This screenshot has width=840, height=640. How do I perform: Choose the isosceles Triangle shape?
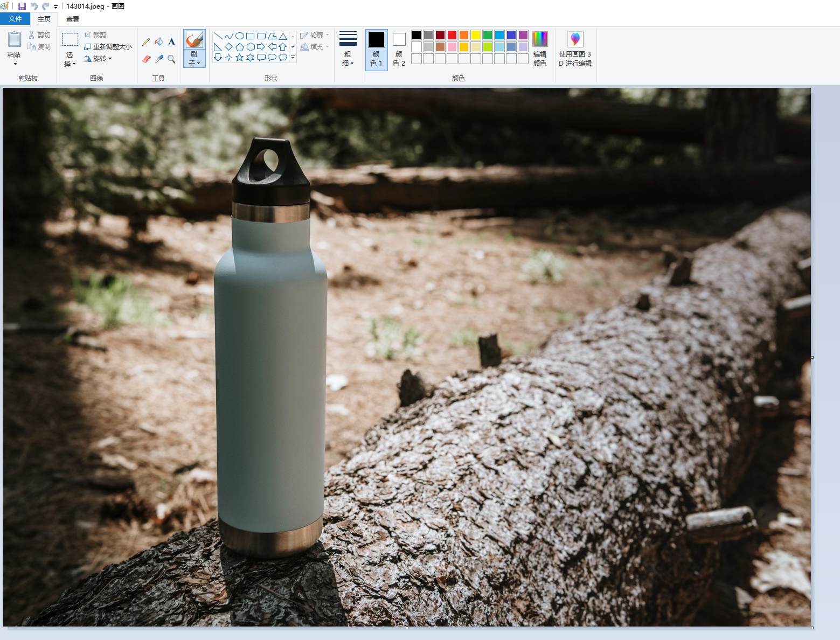coord(283,36)
